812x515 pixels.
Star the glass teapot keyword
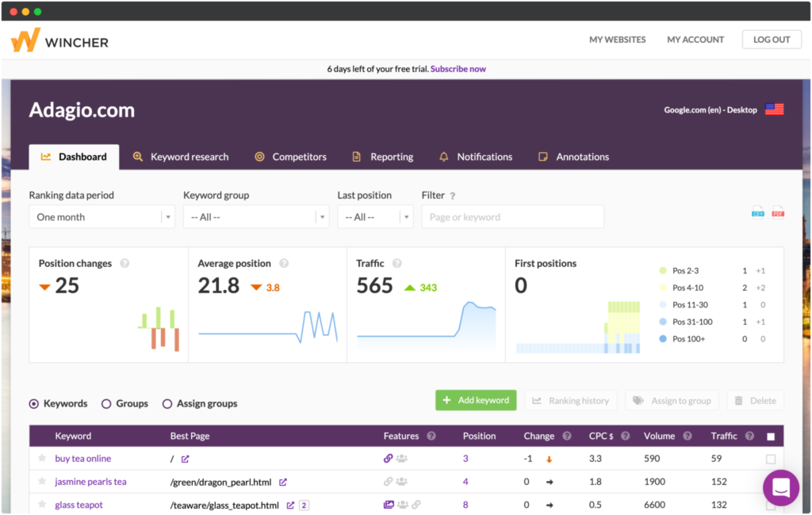click(42, 504)
